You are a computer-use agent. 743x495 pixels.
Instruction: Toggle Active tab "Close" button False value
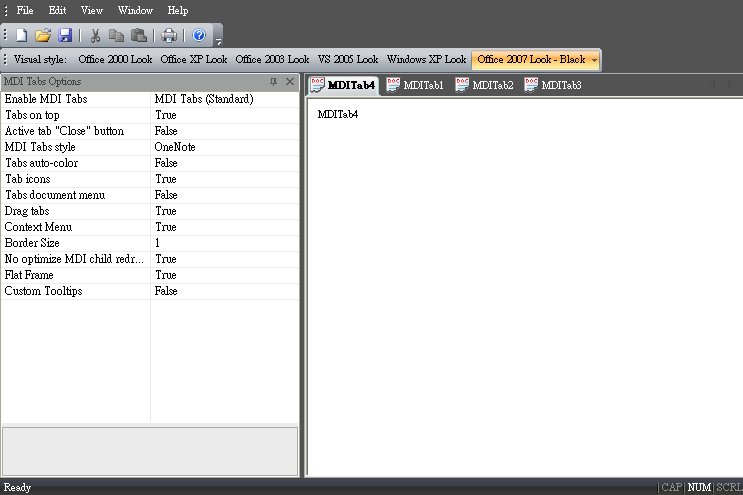tap(225, 131)
